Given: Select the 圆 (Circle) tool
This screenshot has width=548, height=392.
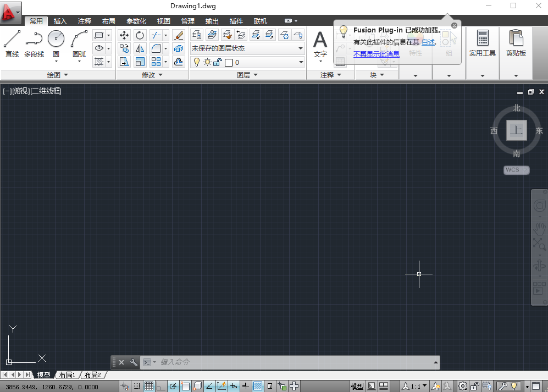Looking at the screenshot, I should point(56,38).
